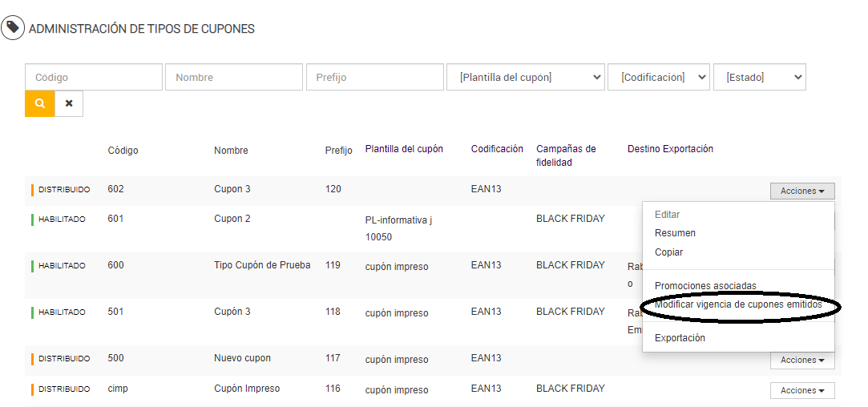
Task: Expand Acciones for Cupón Impreso row
Action: click(x=801, y=391)
